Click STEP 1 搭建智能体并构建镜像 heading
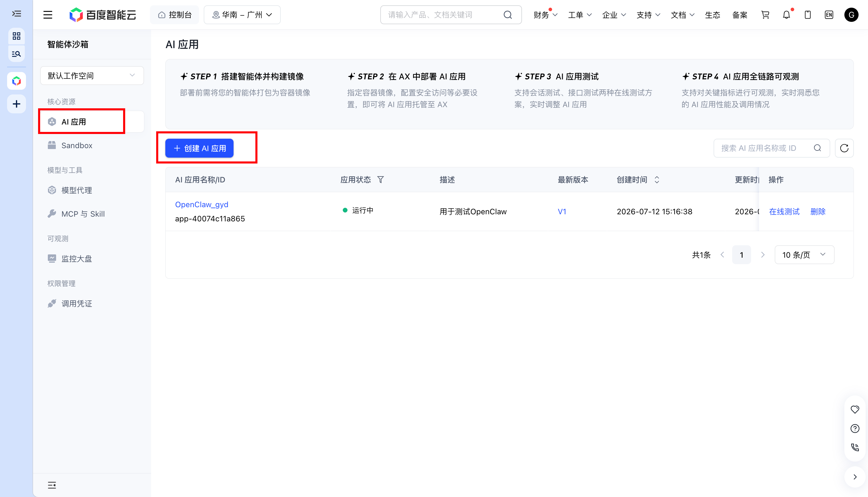This screenshot has height=497, width=868. coord(242,76)
